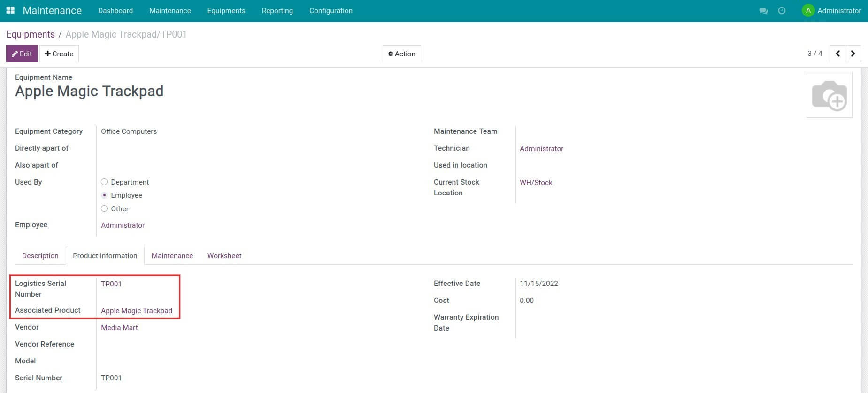Open the Apple Magic Trackpad product link
The image size is (868, 393).
point(137,311)
